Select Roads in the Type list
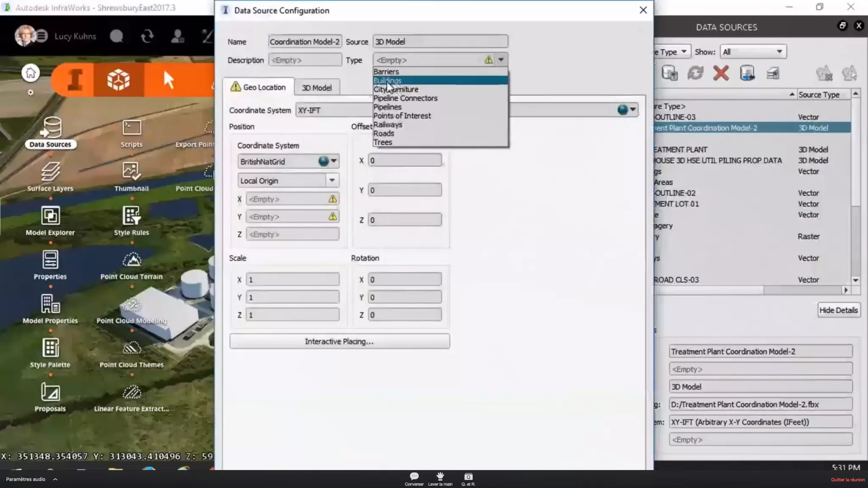Screen dimensions: 868x488 [384, 133]
